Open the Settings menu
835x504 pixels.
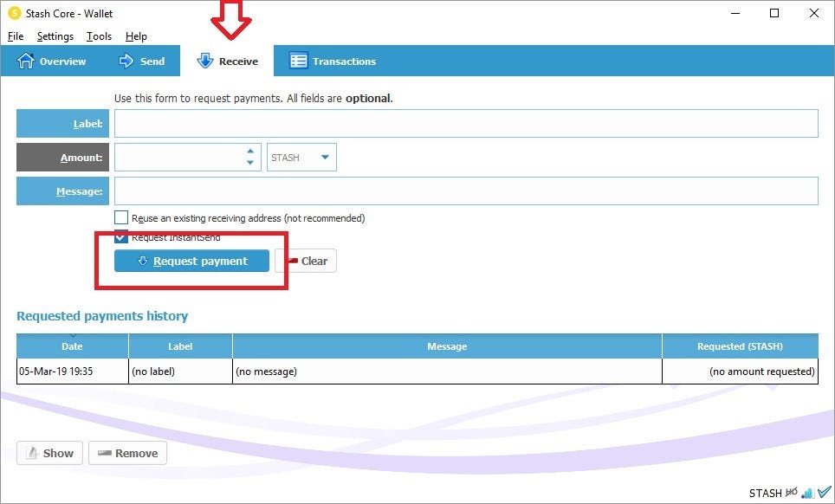[x=55, y=36]
